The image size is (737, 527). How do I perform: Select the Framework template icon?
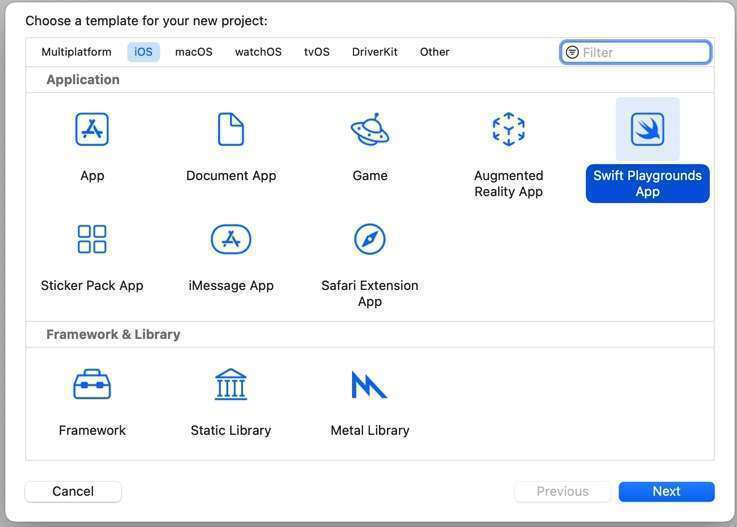coord(92,385)
